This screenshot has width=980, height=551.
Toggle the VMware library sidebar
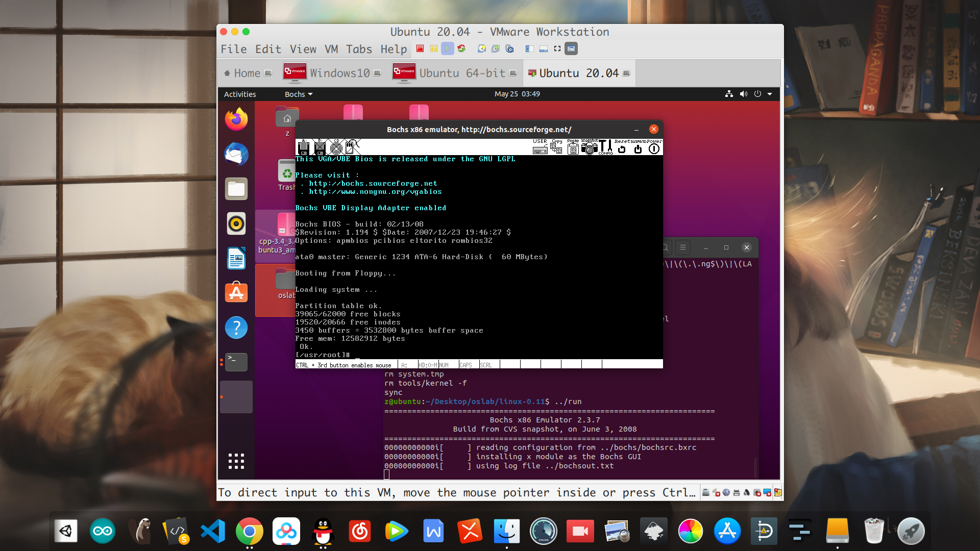tap(529, 49)
